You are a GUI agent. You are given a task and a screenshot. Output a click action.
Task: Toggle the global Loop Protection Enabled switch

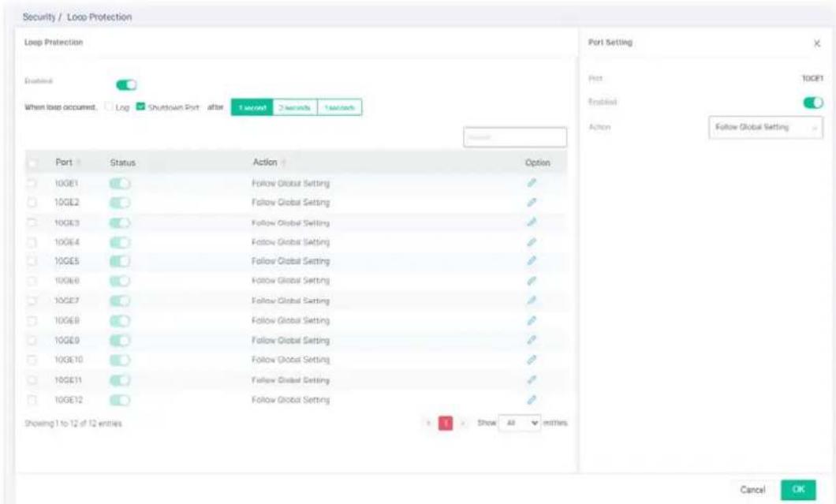coord(126,85)
